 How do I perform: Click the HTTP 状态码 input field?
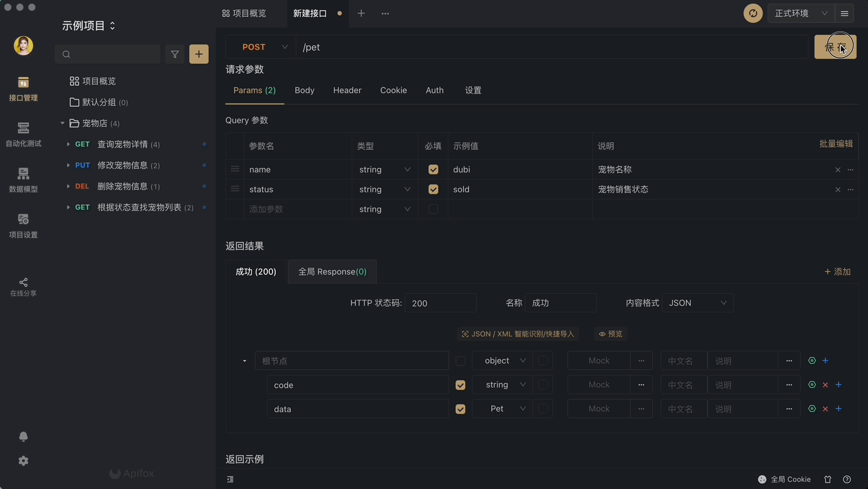[440, 303]
